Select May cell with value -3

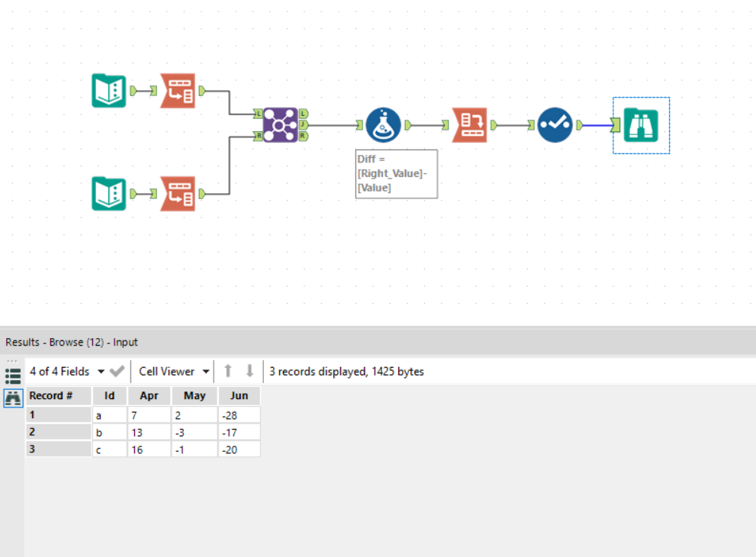click(x=195, y=432)
